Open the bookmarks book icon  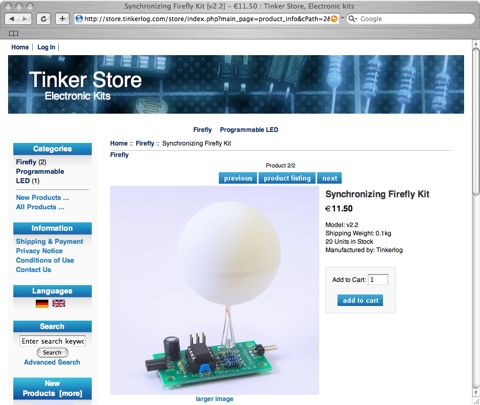13,33
